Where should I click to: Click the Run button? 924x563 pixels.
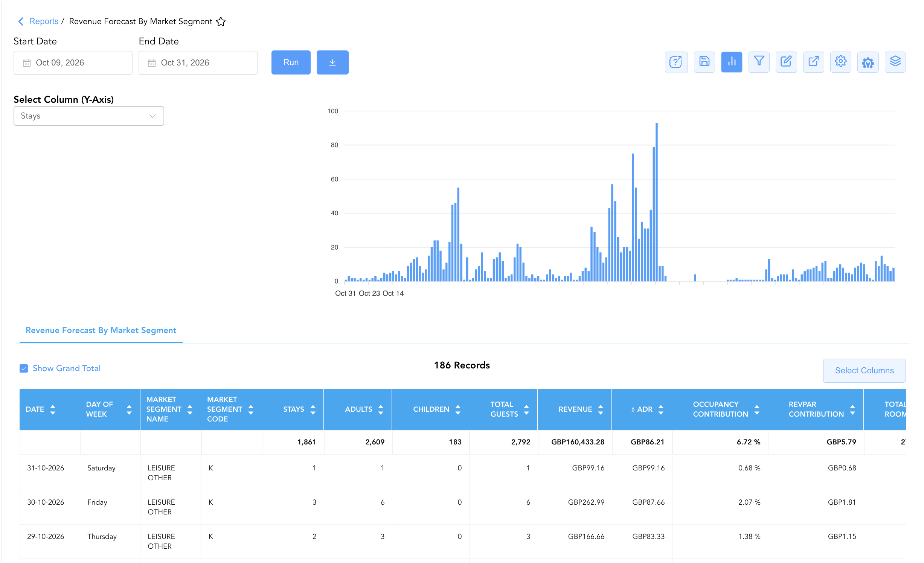291,62
